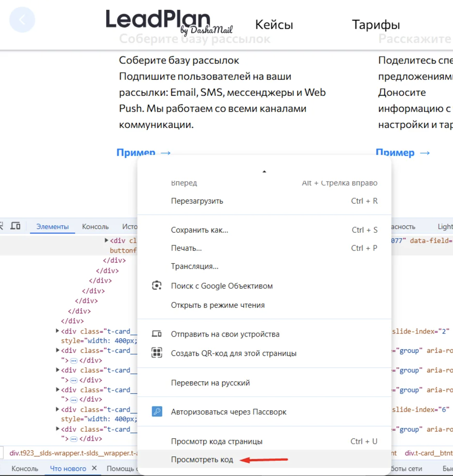Image resolution: width=453 pixels, height=476 pixels.
Task: Toggle device toolbar icon in DevTools
Action: (15, 226)
